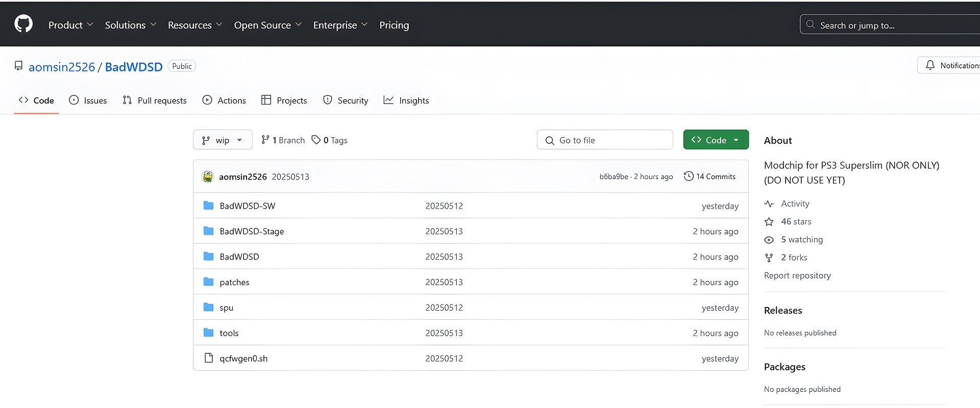Click the watching eye icon
The height and width of the screenshot is (408, 980).
pos(769,240)
